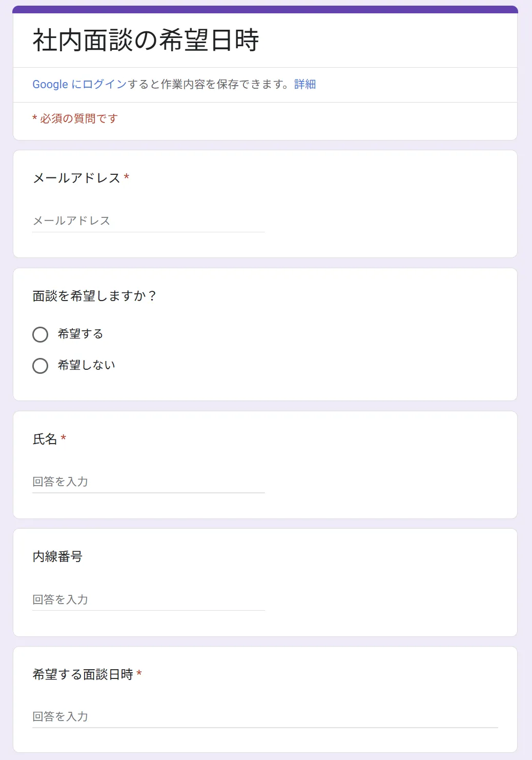Click the "希望する" option label text
The height and width of the screenshot is (760, 532).
[x=80, y=334]
